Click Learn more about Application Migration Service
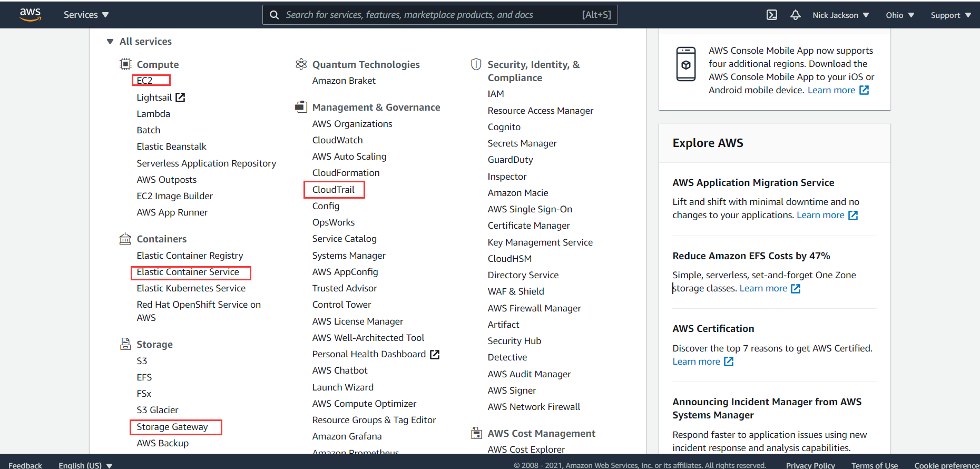The height and width of the screenshot is (469, 980). point(820,215)
